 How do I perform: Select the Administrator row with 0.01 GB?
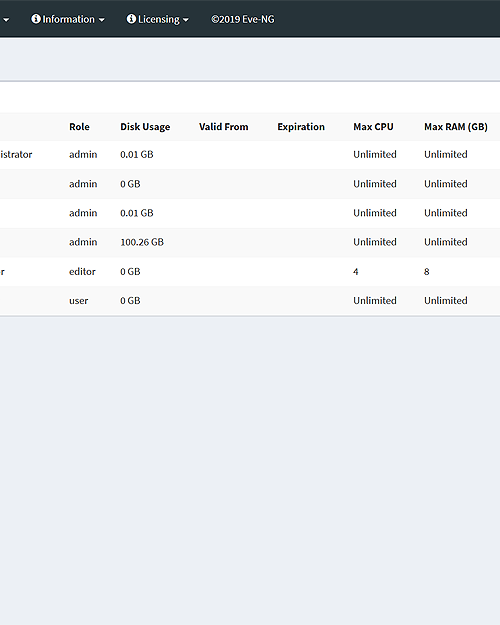click(250, 155)
